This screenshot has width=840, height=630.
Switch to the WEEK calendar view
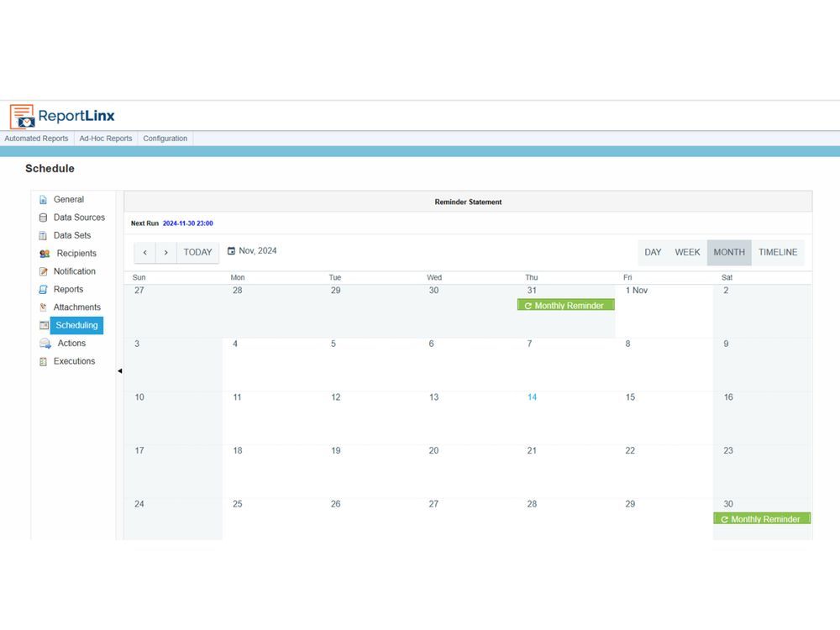point(687,252)
